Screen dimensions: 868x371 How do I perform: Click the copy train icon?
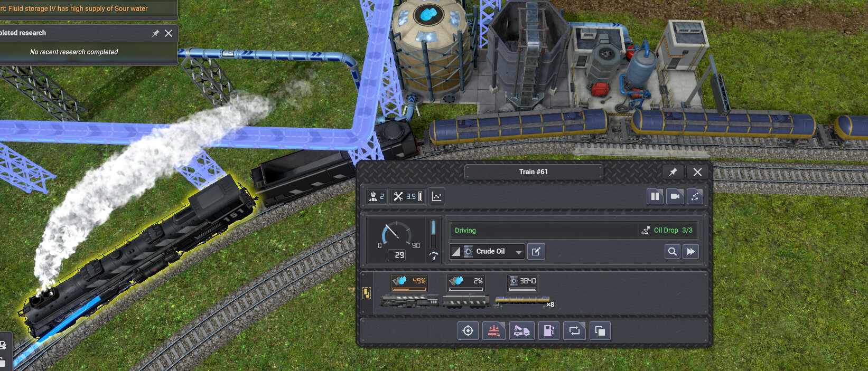[600, 331]
